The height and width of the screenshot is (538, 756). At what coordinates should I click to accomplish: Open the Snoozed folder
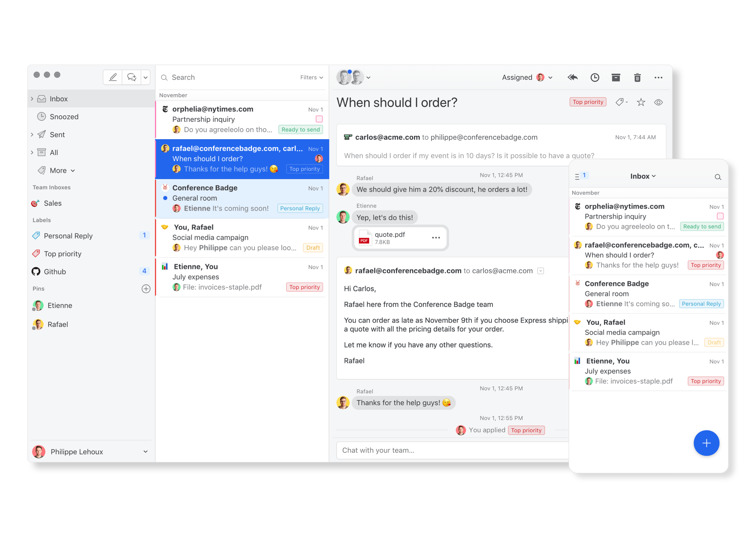click(x=64, y=117)
